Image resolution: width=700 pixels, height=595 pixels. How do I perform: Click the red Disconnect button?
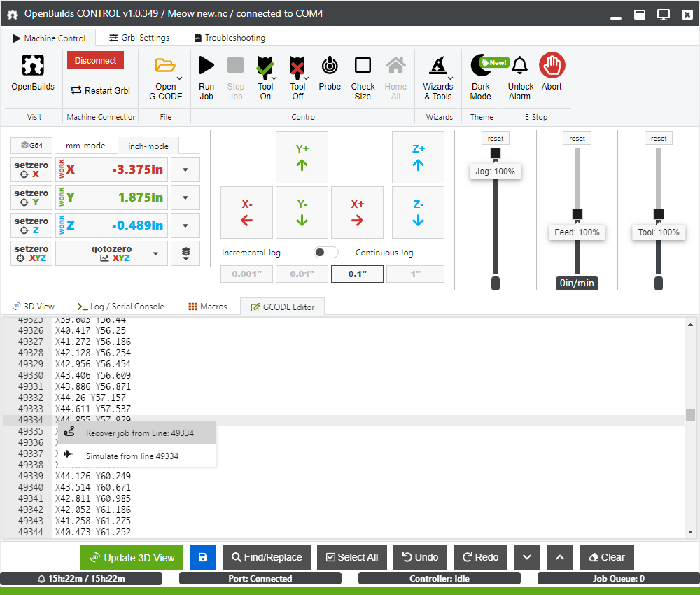(95, 61)
